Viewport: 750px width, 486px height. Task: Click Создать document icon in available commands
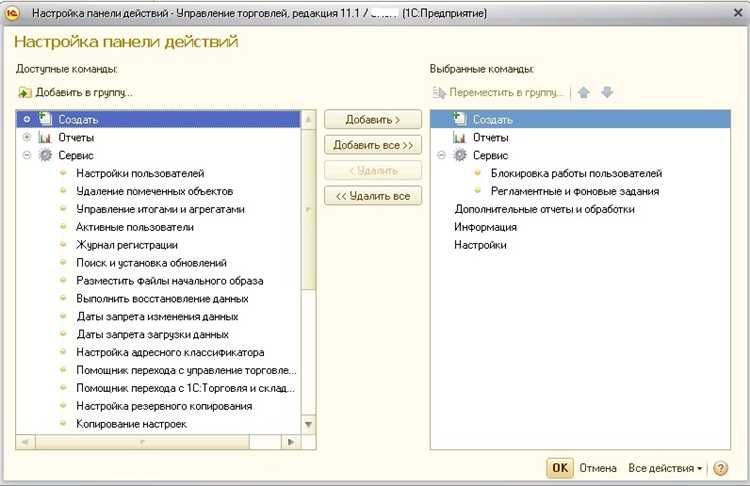coord(45,119)
